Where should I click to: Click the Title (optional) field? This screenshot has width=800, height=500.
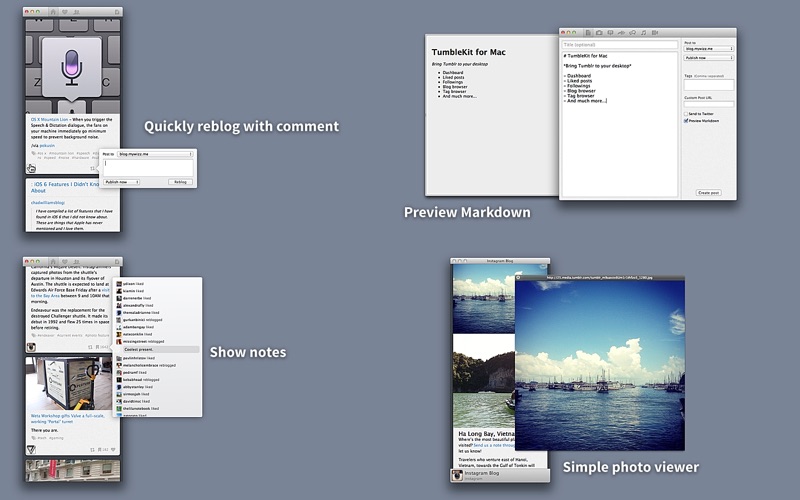pos(619,45)
